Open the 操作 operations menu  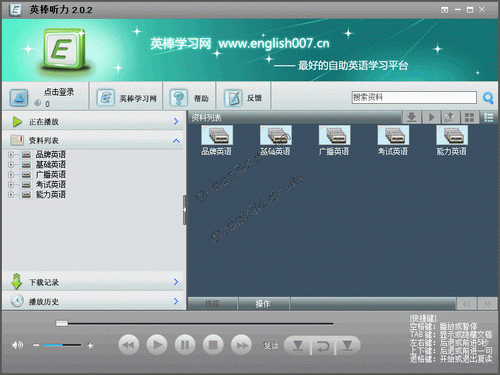[263, 304]
